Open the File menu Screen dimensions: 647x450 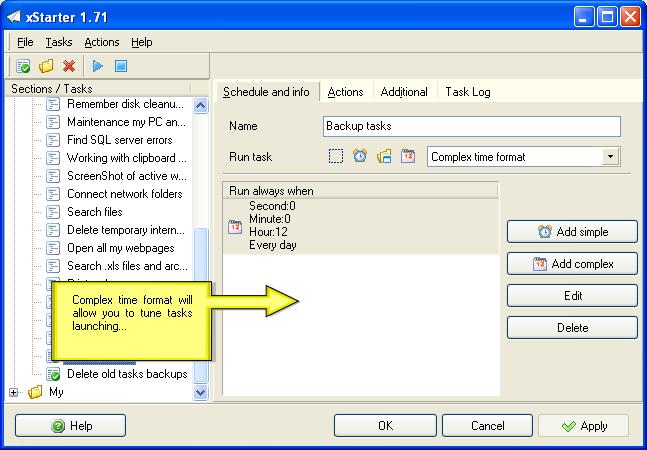(x=25, y=42)
